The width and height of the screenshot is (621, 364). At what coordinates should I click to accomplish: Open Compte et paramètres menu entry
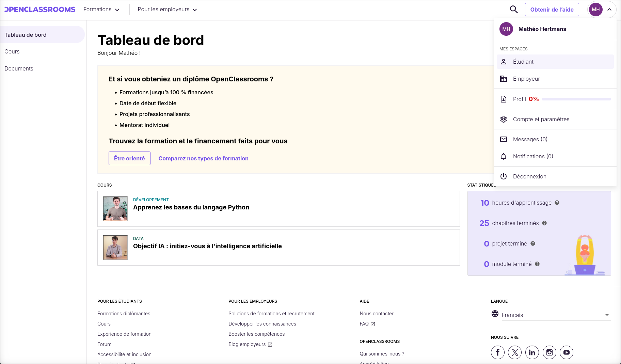(555, 119)
